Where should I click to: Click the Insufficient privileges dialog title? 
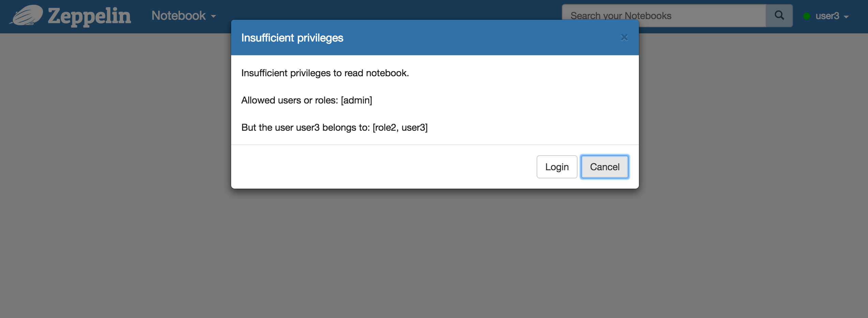click(x=292, y=38)
